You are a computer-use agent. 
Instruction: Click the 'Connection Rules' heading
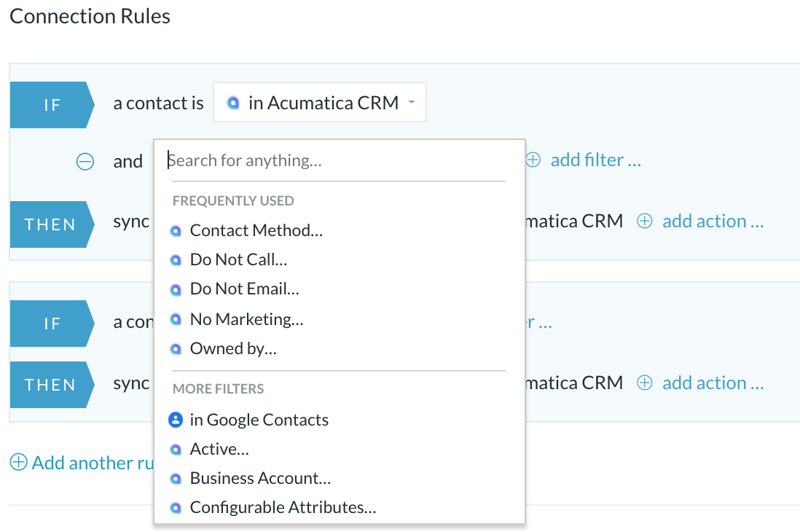[x=90, y=16]
